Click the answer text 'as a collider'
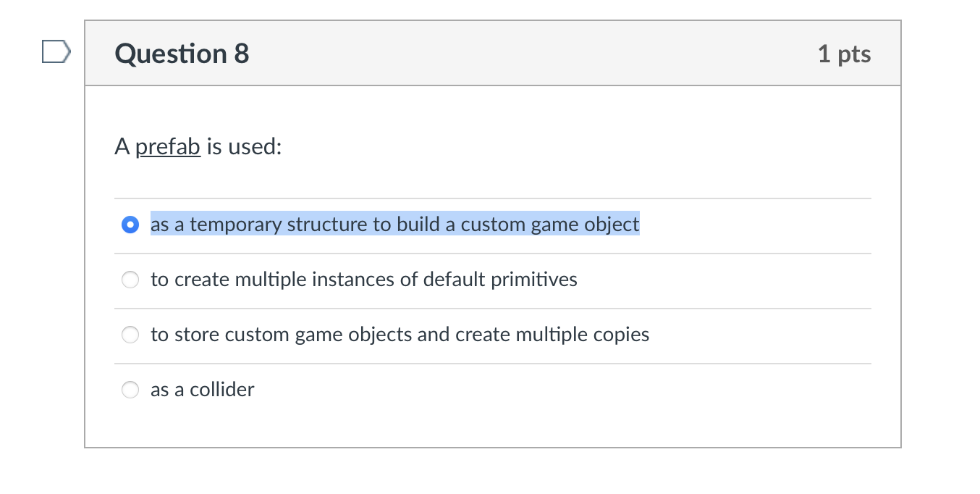This screenshot has height=494, width=980. pos(203,389)
